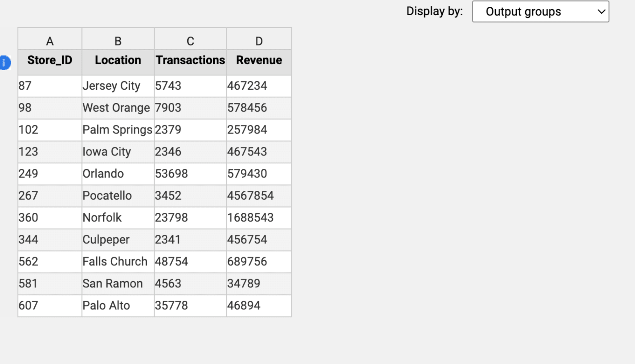Select the Orlando cell
This screenshot has width=636, height=364.
(118, 174)
